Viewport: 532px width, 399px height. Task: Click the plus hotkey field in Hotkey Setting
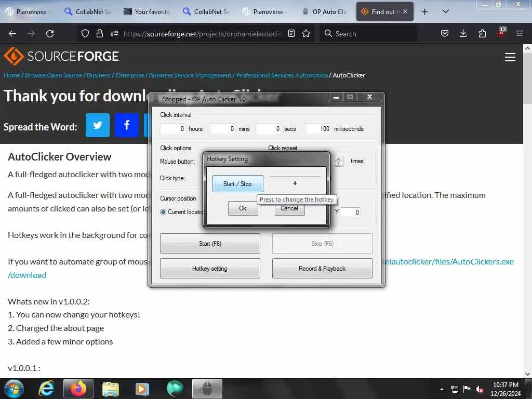(295, 183)
